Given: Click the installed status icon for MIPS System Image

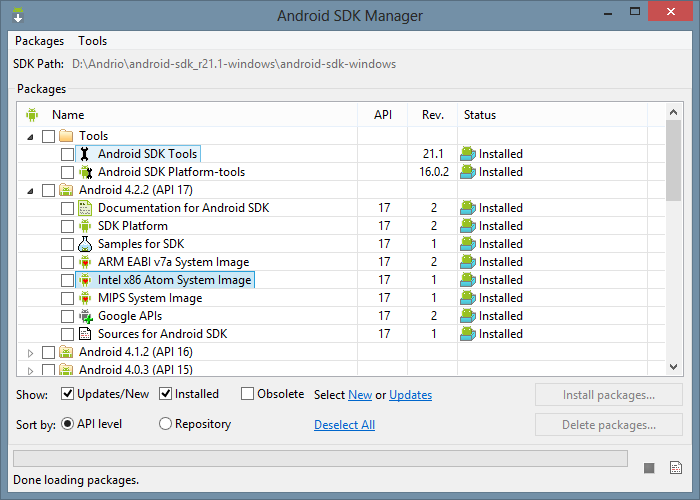Looking at the screenshot, I should coord(468,298).
